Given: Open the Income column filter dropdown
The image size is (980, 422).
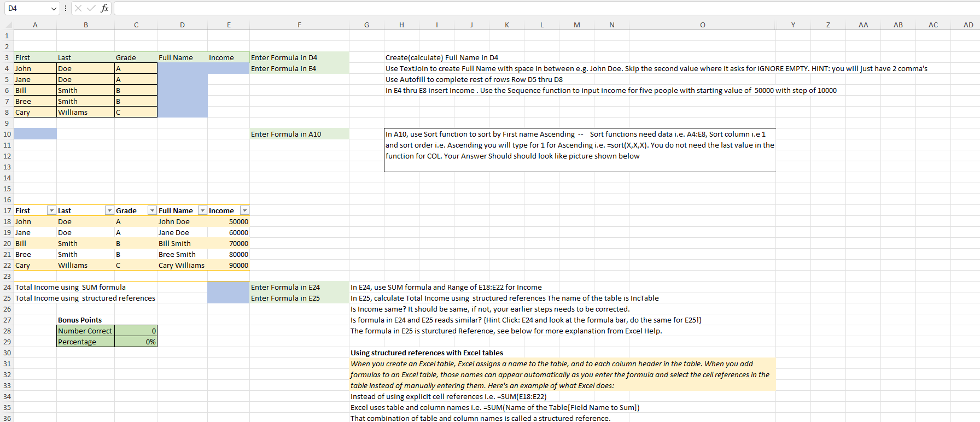Looking at the screenshot, I should coord(244,210).
